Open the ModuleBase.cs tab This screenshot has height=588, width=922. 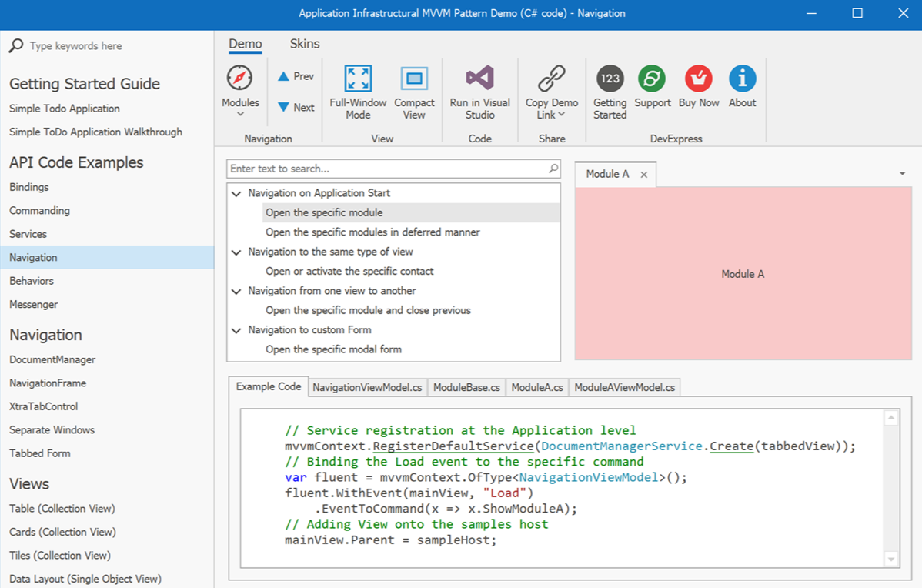tap(466, 387)
